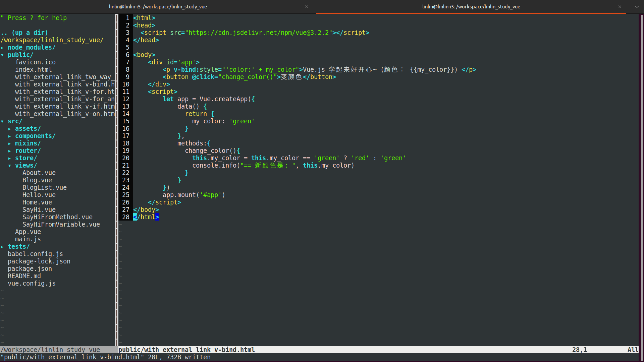Image resolution: width=644 pixels, height=362 pixels.
Task: Expand the tests folder arrow
Action: point(2,247)
